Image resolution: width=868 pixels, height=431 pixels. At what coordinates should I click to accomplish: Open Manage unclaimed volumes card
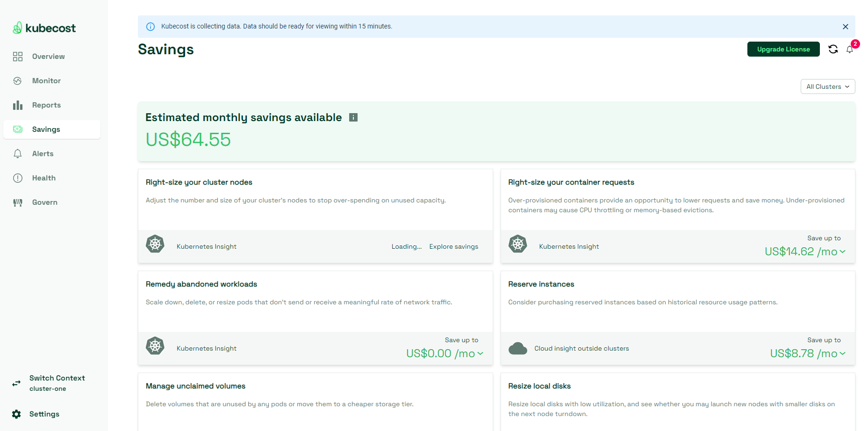(x=195, y=386)
